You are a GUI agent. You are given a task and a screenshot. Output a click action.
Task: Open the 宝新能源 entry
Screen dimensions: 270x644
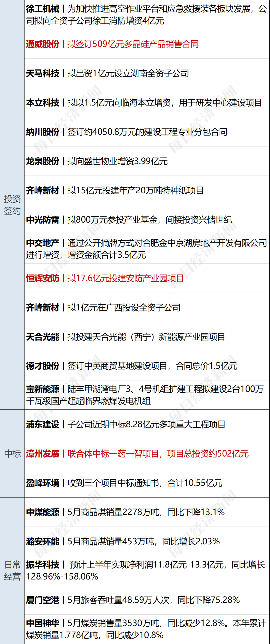point(145,395)
